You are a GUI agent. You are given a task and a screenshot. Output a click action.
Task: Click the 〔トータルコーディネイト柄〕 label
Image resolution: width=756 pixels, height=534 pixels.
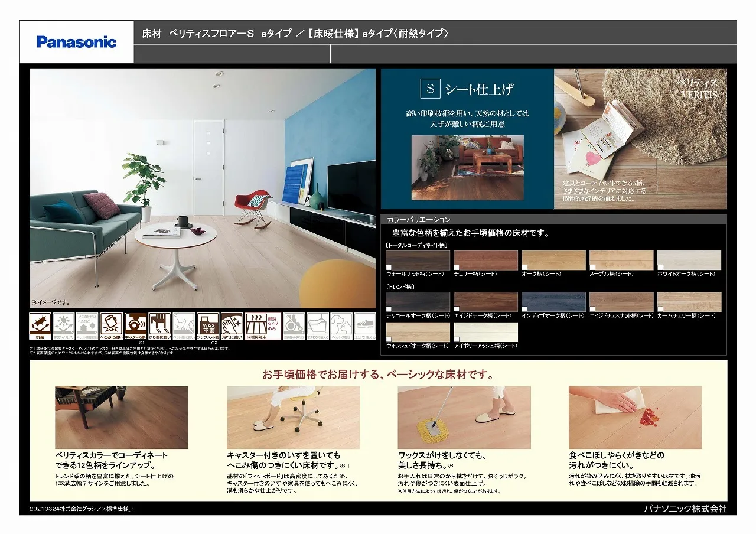coord(416,245)
